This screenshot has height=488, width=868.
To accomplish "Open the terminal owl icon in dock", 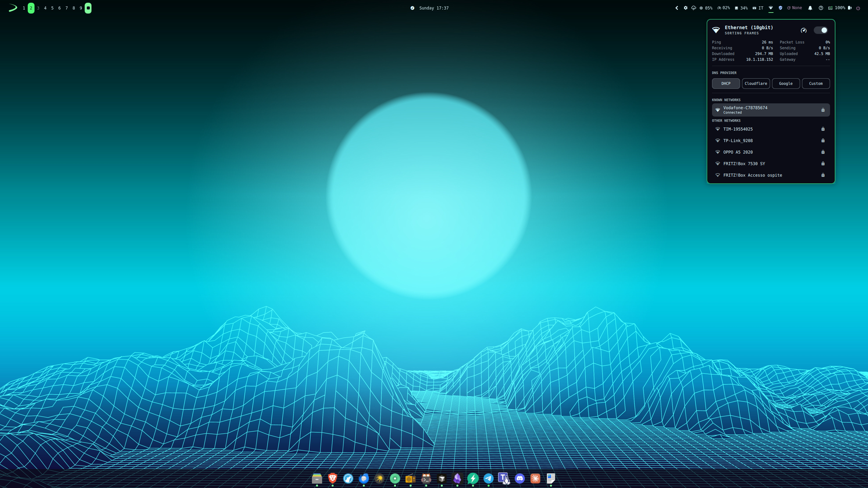I will [x=426, y=479].
